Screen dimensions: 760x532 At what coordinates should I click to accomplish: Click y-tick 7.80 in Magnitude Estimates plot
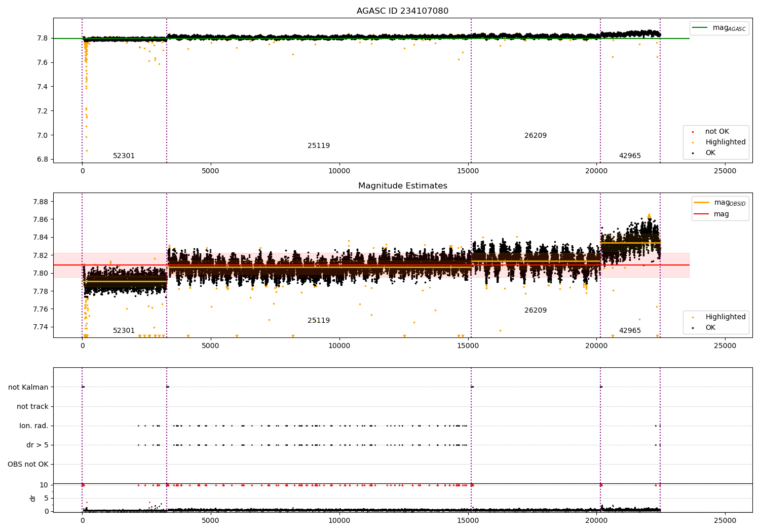[40, 274]
